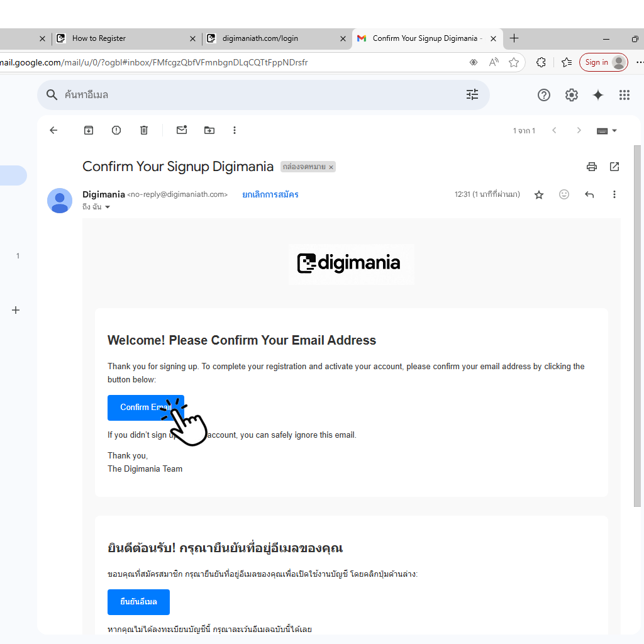Remove the inbox label from the email
This screenshot has height=644, width=644.
pos(331,167)
